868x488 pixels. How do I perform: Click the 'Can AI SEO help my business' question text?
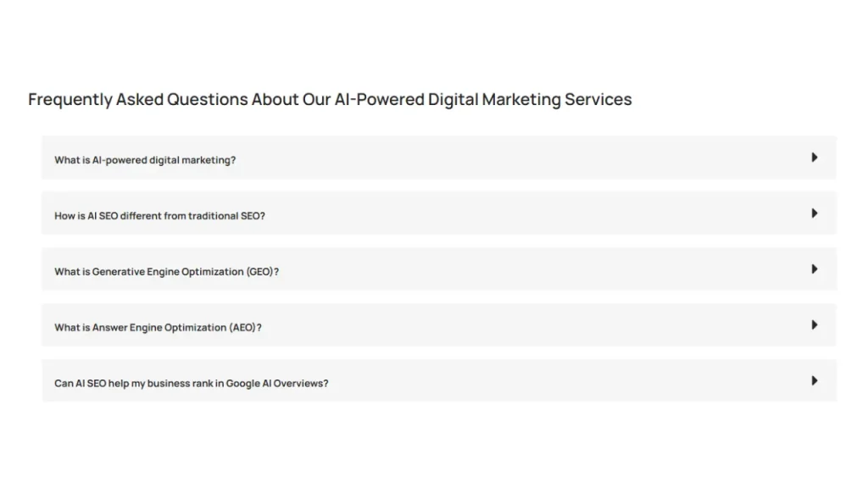[191, 383]
